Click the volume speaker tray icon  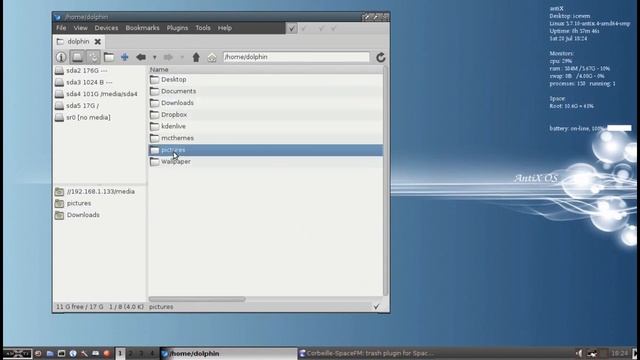579,353
